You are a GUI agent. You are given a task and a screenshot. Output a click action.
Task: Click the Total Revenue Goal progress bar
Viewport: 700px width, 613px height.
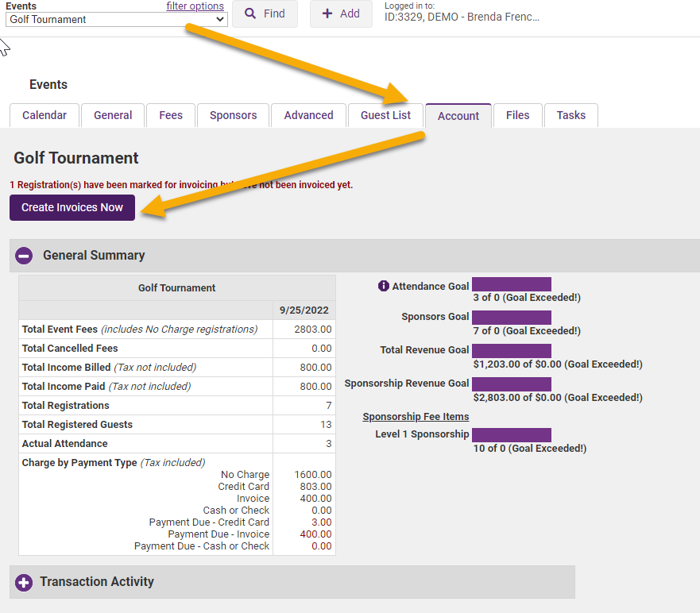[x=511, y=350]
